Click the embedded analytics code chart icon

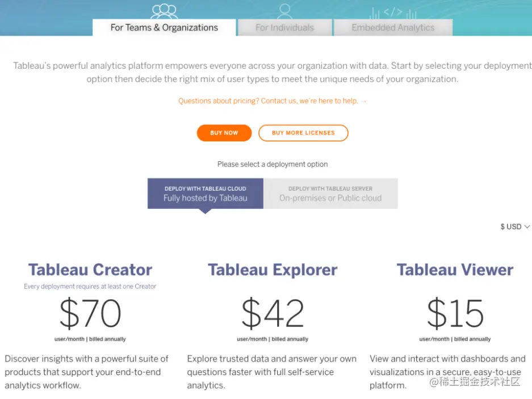[393, 12]
